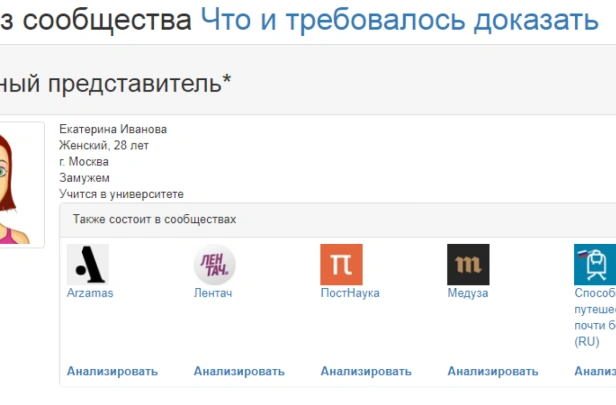Select the name Екатерина Иванова
616x405 pixels.
coord(113,129)
